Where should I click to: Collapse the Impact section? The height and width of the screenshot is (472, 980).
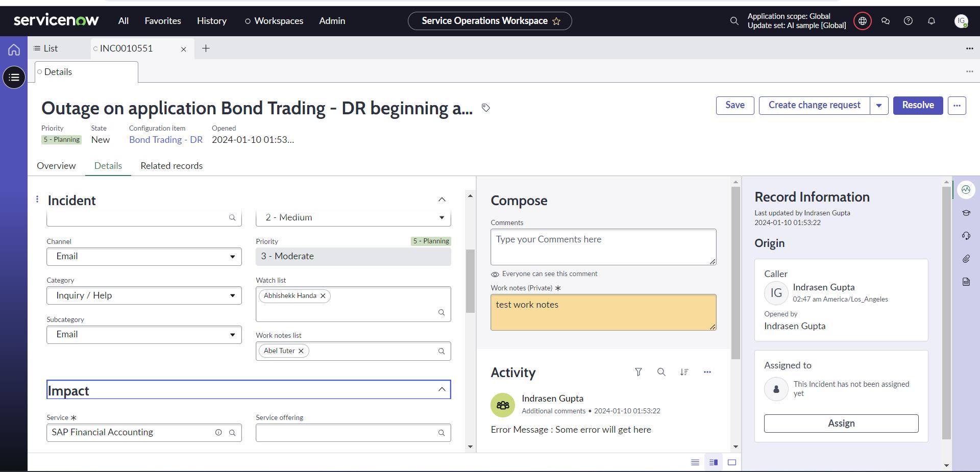tap(442, 389)
